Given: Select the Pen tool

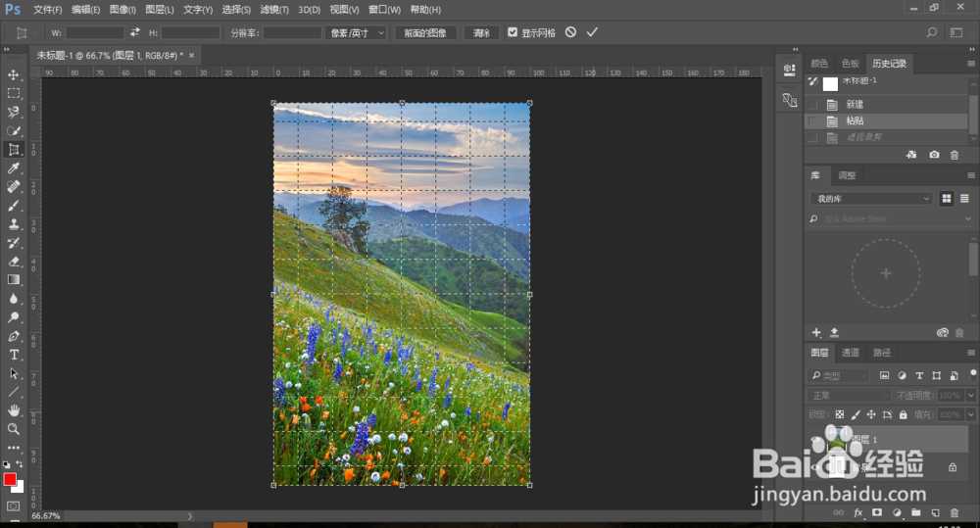Looking at the screenshot, I should (x=13, y=336).
